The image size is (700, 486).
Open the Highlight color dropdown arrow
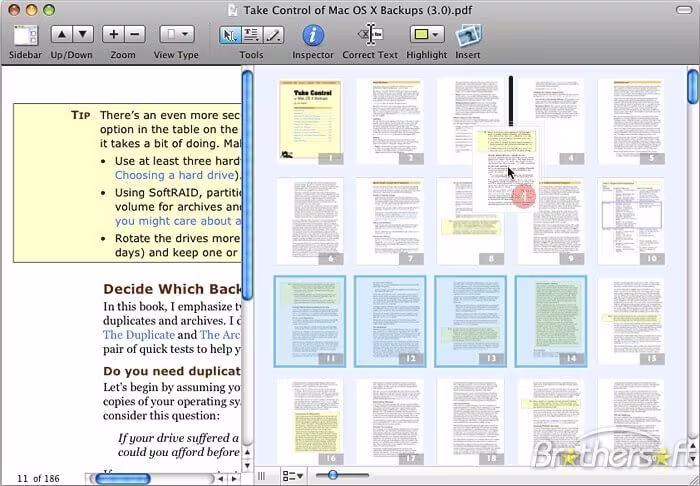437,34
